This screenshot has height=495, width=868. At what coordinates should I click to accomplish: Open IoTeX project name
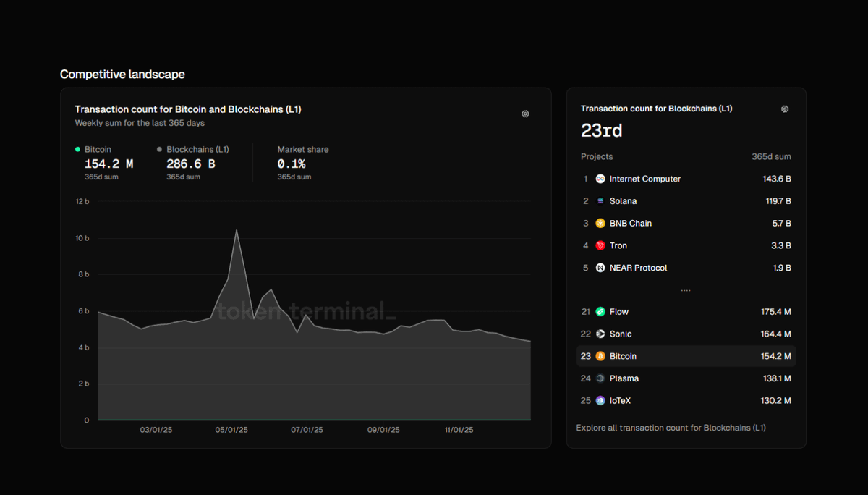[621, 401]
